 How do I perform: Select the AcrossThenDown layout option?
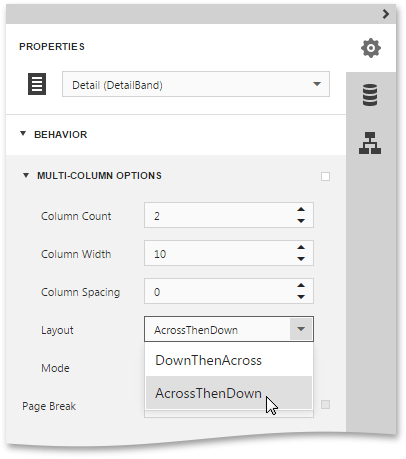tap(229, 393)
